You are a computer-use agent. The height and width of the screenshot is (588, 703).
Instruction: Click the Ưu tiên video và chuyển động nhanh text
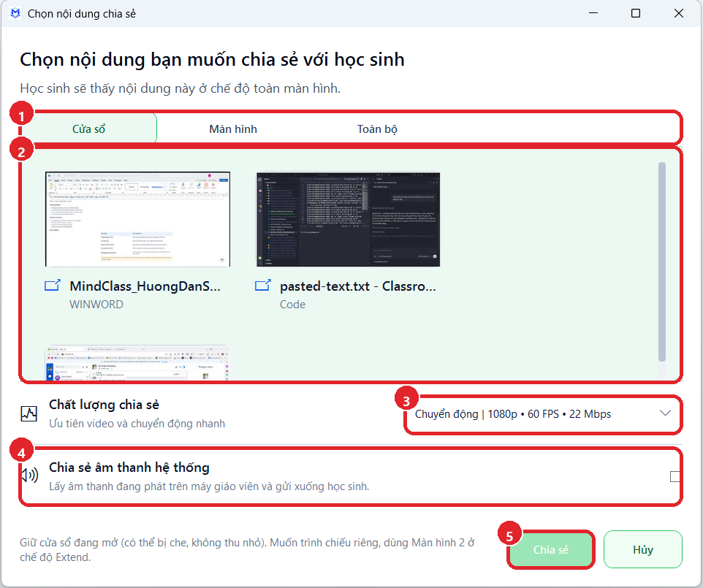(137, 424)
